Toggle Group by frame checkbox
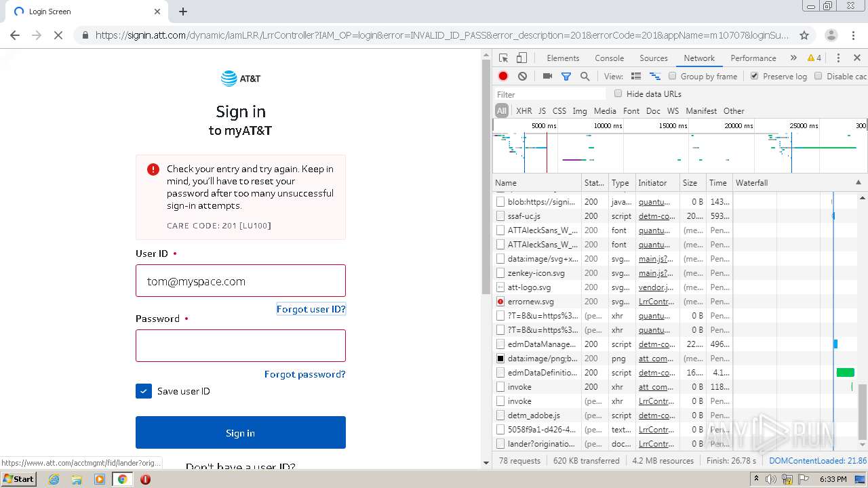Viewport: 868px width, 488px height. pos(673,76)
